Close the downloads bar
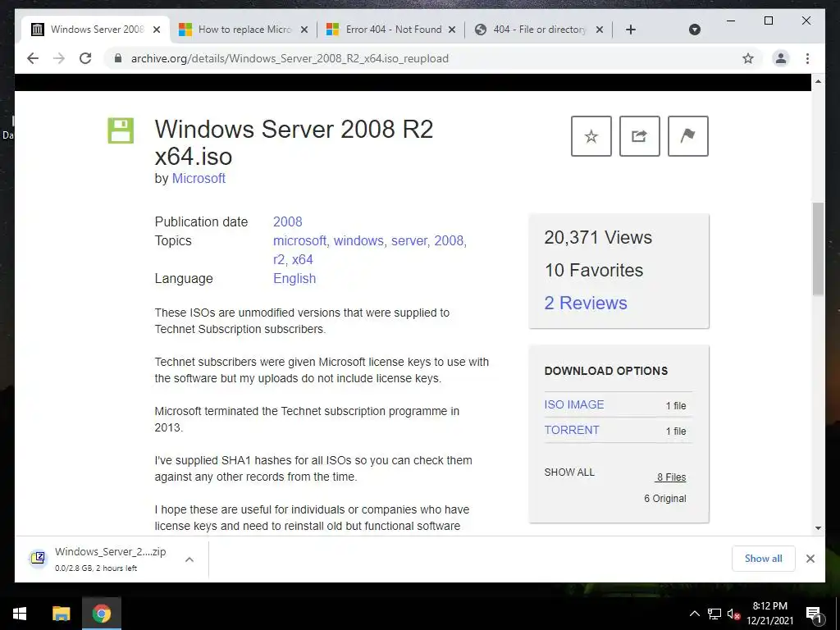Viewport: 840px width, 630px height. 810,559
